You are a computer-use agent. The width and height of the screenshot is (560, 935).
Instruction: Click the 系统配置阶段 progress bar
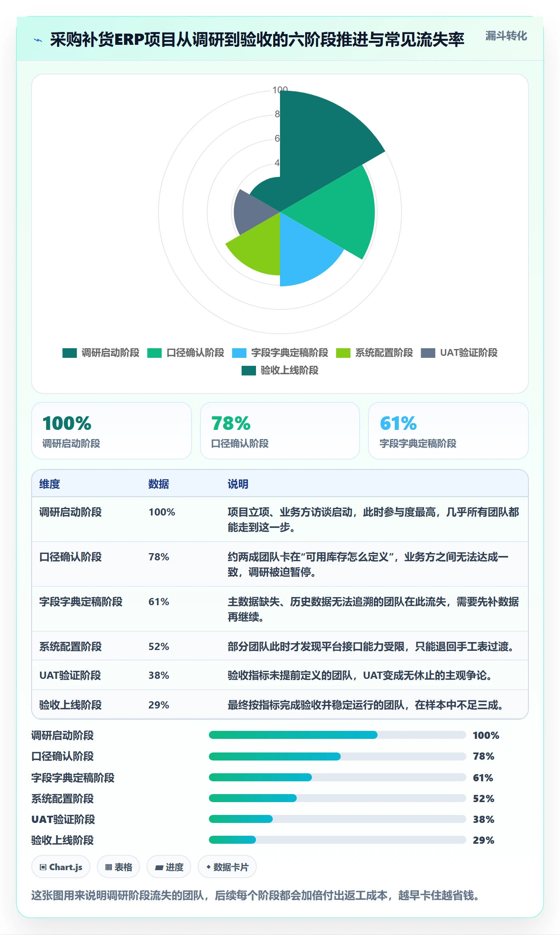click(x=337, y=798)
